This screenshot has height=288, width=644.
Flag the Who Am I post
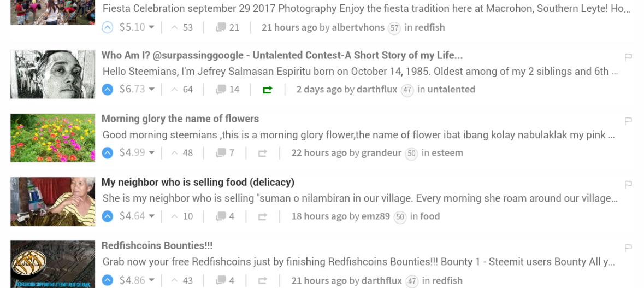[x=628, y=57]
